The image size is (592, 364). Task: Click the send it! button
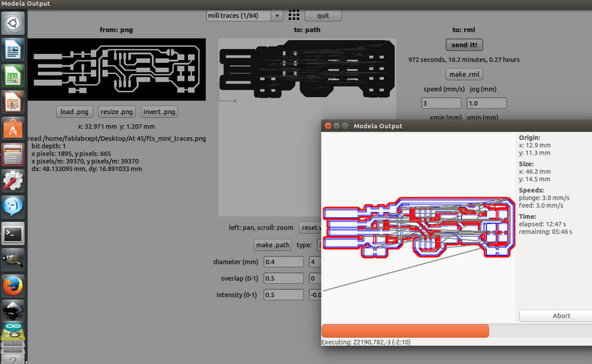point(464,45)
